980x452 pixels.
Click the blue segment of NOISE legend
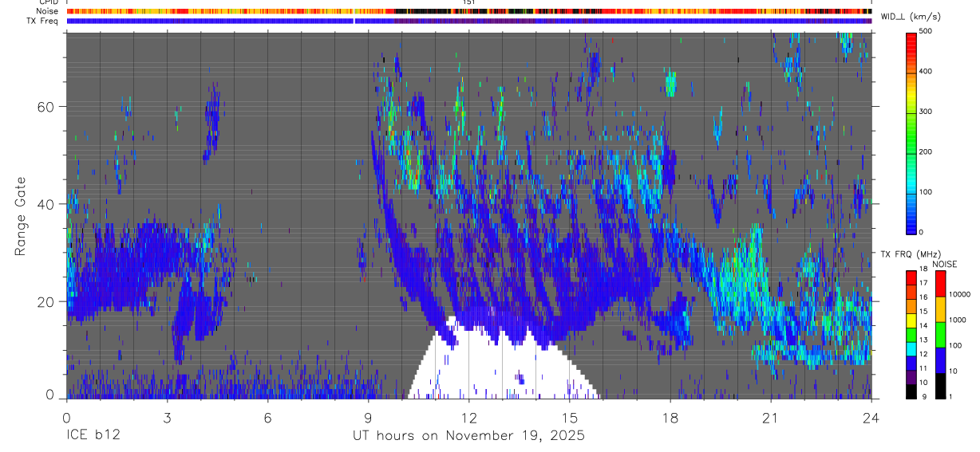click(x=940, y=360)
